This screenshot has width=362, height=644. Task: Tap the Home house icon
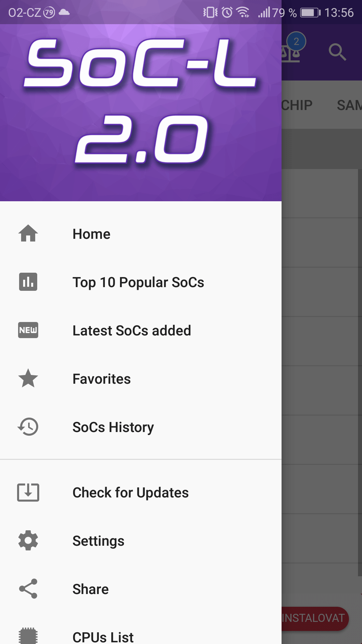[x=28, y=233]
